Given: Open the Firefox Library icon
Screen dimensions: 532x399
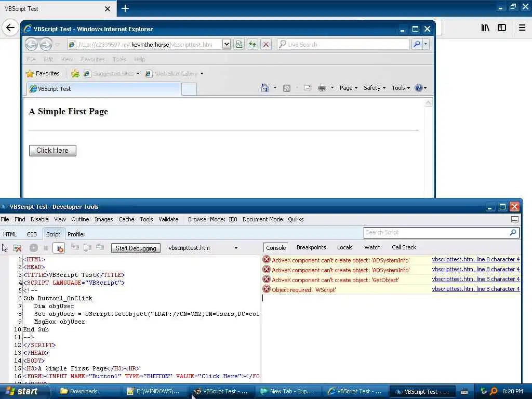Looking at the screenshot, I should 485,28.
